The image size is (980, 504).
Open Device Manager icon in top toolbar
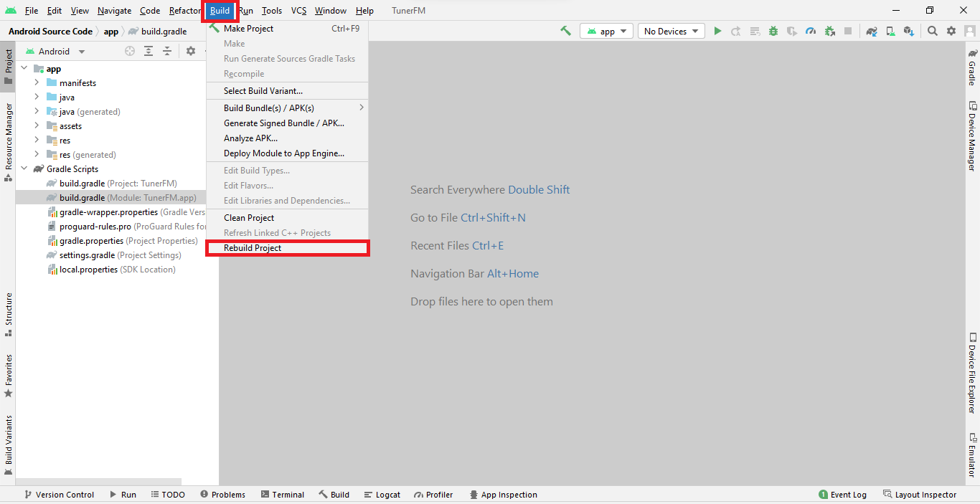point(890,31)
